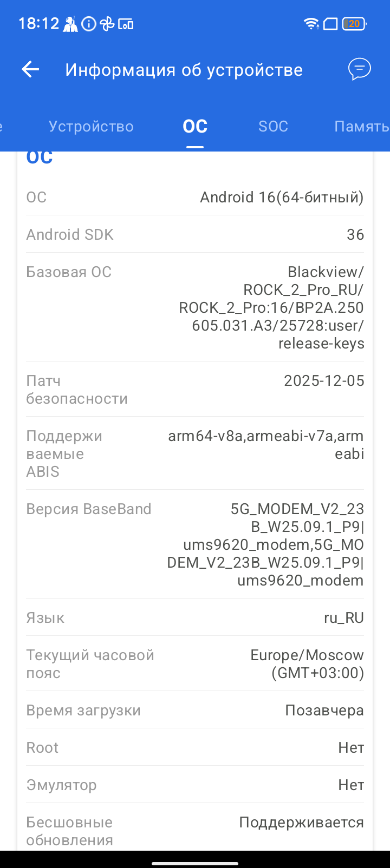Switch to the Устройство tab

(x=91, y=126)
